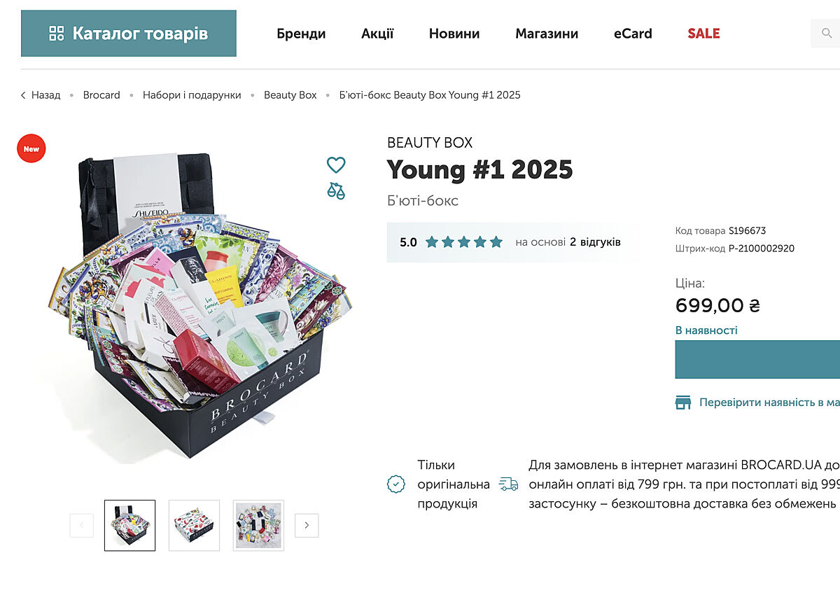
Task: Open the search magnifier icon
Action: [x=827, y=34]
